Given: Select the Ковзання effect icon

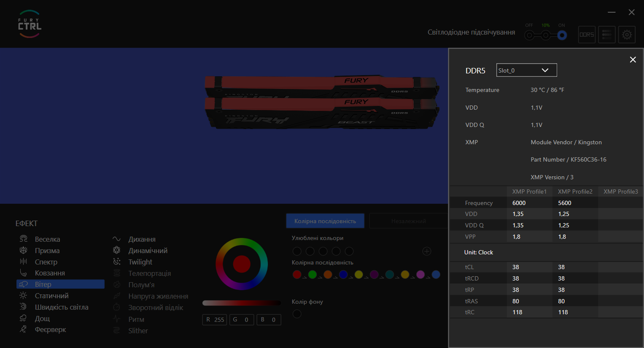Looking at the screenshot, I should point(23,273).
